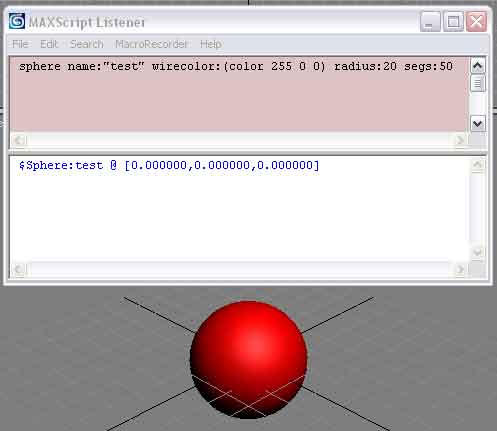Click macro recorder pane scroll down arrow

coord(478,124)
